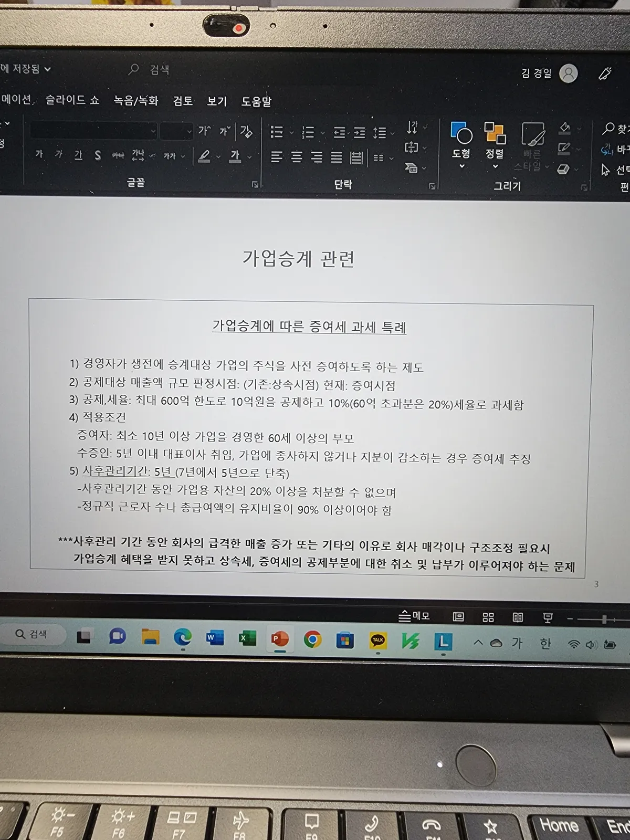Image resolution: width=630 pixels, height=840 pixels.
Task: Toggle bold formatting
Action: point(39,154)
